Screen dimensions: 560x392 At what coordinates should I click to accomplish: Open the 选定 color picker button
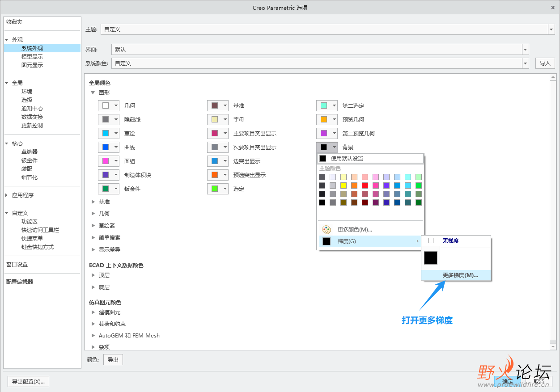(x=218, y=189)
